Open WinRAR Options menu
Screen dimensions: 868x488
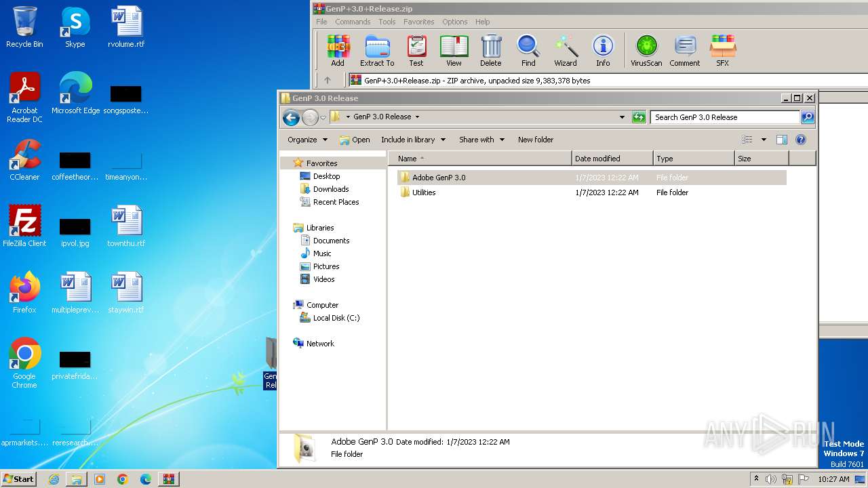455,22
